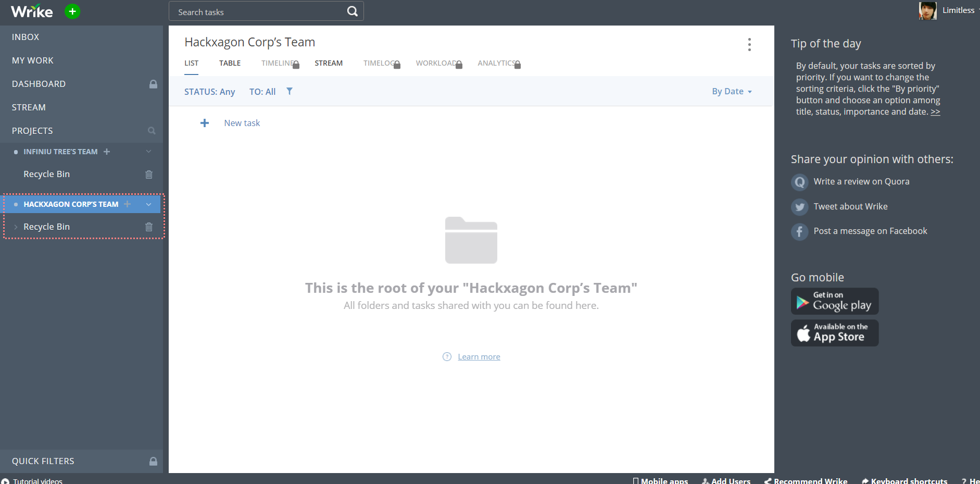
Task: Open the STATUS: Any filter dropdown
Action: (x=209, y=92)
